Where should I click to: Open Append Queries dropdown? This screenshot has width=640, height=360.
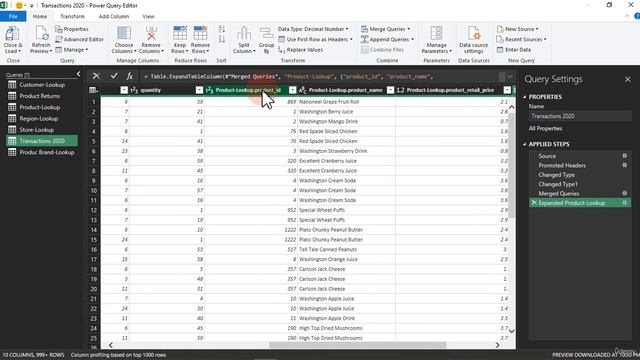pyautogui.click(x=387, y=39)
